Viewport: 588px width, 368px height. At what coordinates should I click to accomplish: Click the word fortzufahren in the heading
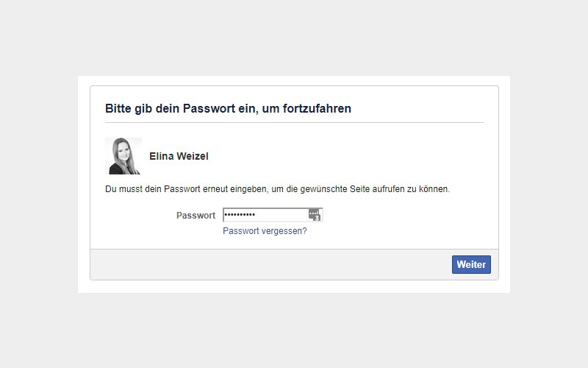click(317, 109)
